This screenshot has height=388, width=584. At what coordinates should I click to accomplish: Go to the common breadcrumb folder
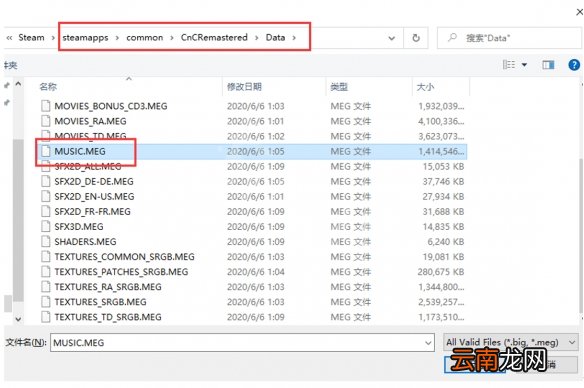(x=145, y=38)
